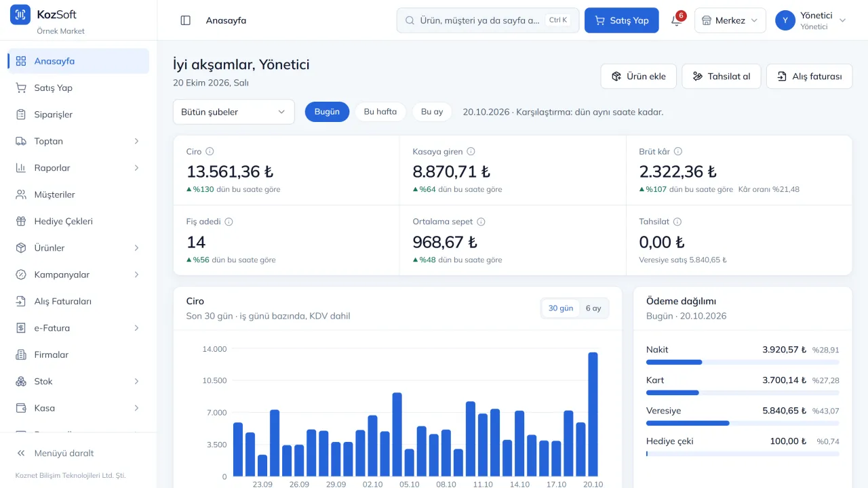The image size is (868, 488).
Task: Switch the Ciro chart to 6 ay
Action: (593, 308)
